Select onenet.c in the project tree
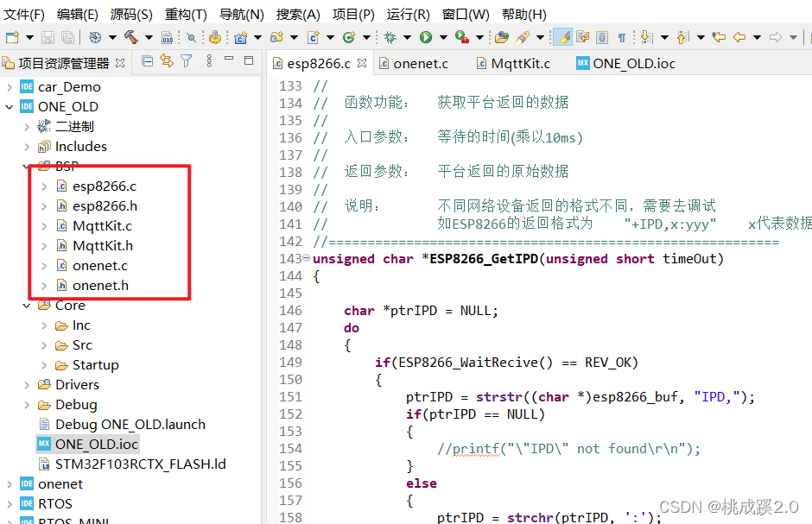This screenshot has width=812, height=524. pos(100,266)
